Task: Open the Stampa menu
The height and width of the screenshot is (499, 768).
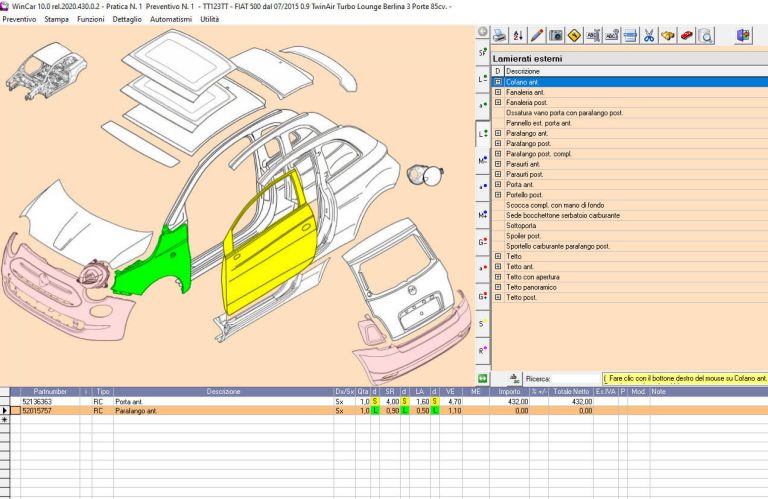Action: [x=56, y=19]
